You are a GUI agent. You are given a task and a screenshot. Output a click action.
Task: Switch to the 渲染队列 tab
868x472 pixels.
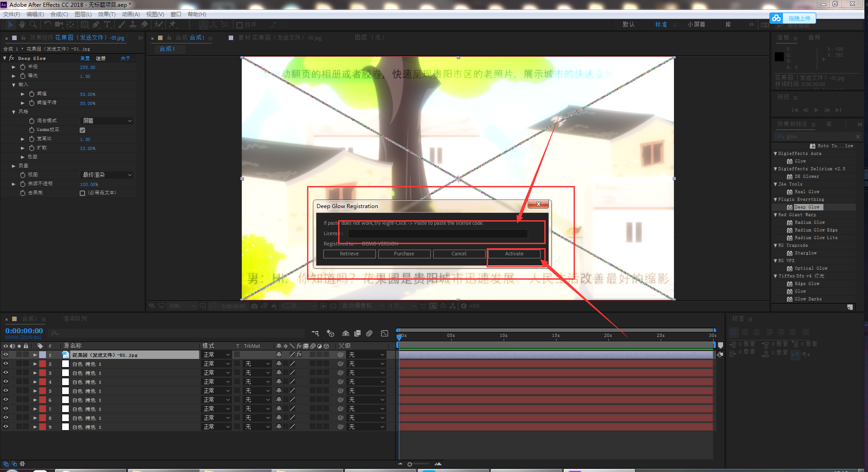pyautogui.click(x=75, y=319)
